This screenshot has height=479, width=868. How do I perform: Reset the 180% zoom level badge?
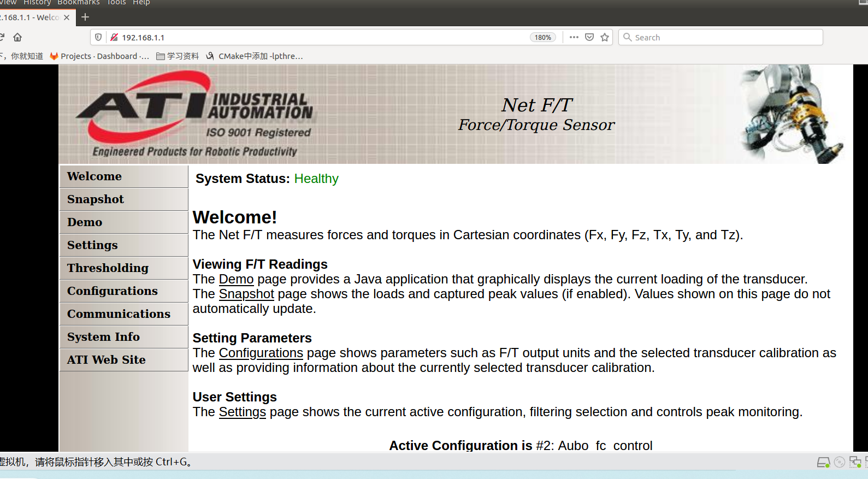click(x=542, y=37)
